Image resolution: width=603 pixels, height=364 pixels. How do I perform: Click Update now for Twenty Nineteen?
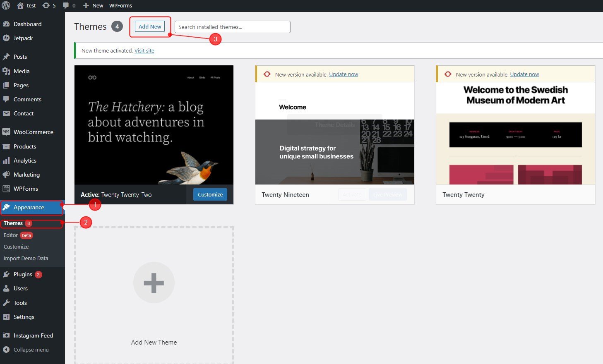344,74
